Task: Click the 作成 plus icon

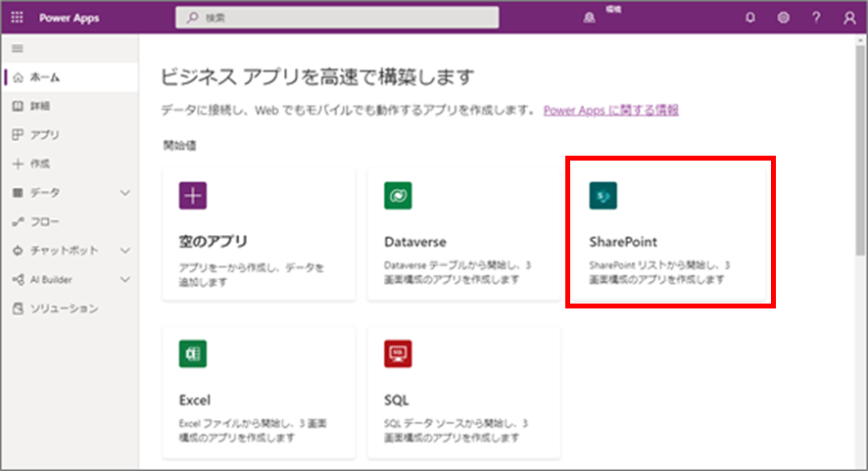Action: click(x=18, y=164)
